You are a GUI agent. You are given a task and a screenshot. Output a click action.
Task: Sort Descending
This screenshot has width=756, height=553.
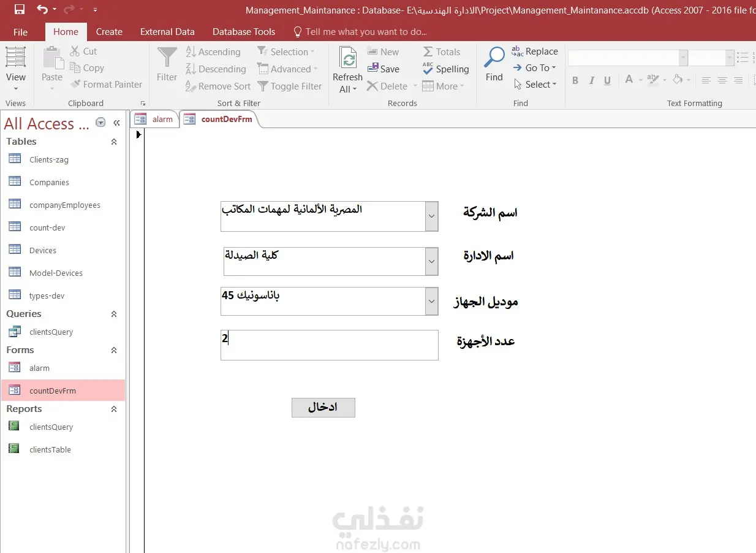point(216,69)
